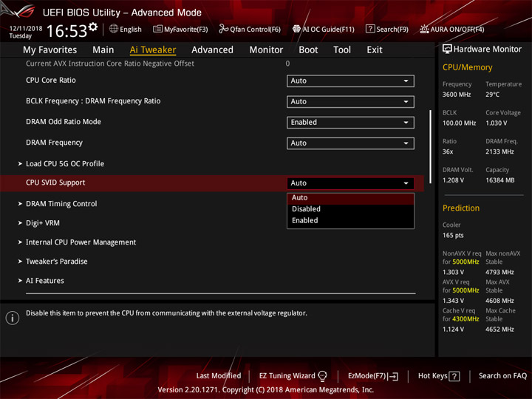Click 5000MHz in NonAVX V req
Screen dimensions: 532x399
pos(465,262)
